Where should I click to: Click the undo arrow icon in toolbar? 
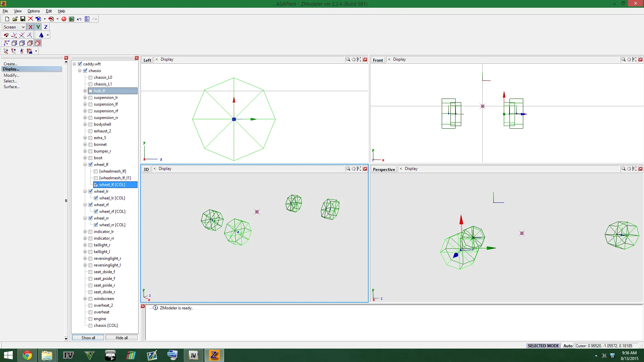coord(79,19)
